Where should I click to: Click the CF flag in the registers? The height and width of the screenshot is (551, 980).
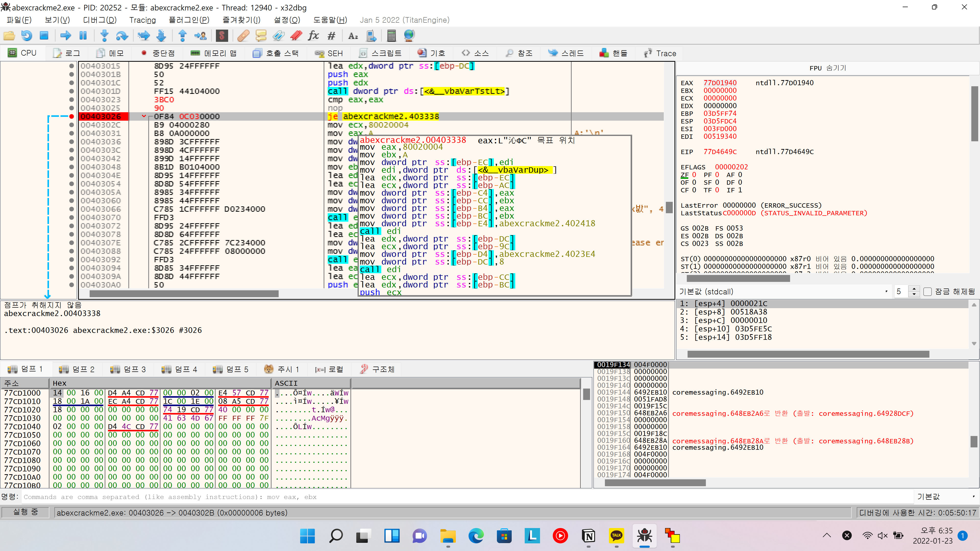684,190
